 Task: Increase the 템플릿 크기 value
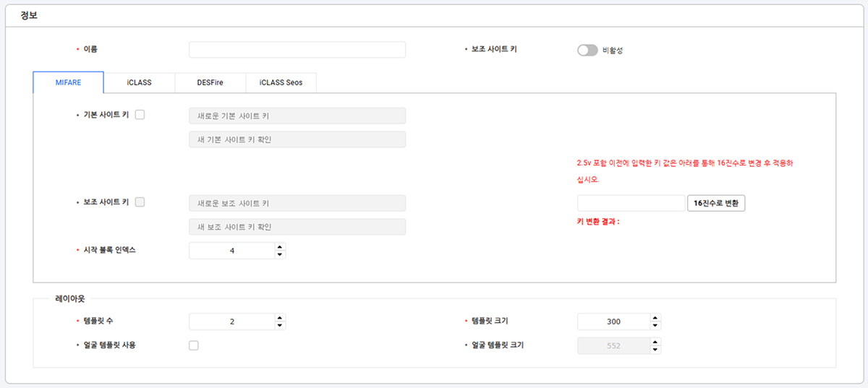coord(655,317)
